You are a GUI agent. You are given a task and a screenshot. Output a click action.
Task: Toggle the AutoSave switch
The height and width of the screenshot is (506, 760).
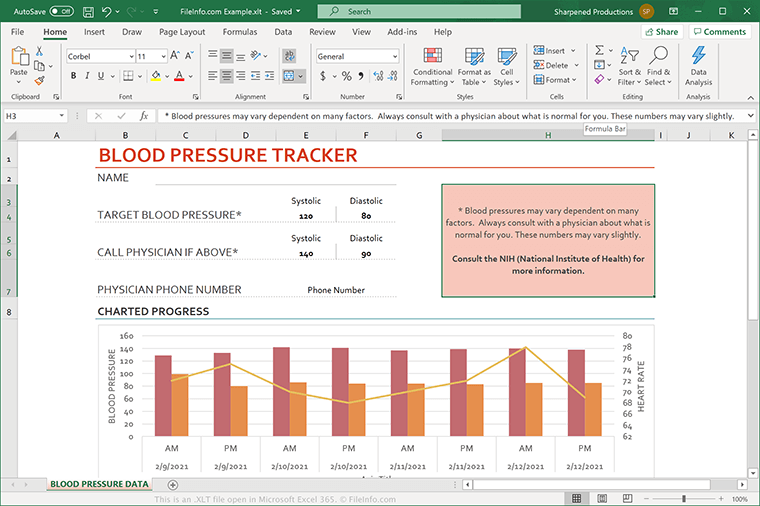62,11
